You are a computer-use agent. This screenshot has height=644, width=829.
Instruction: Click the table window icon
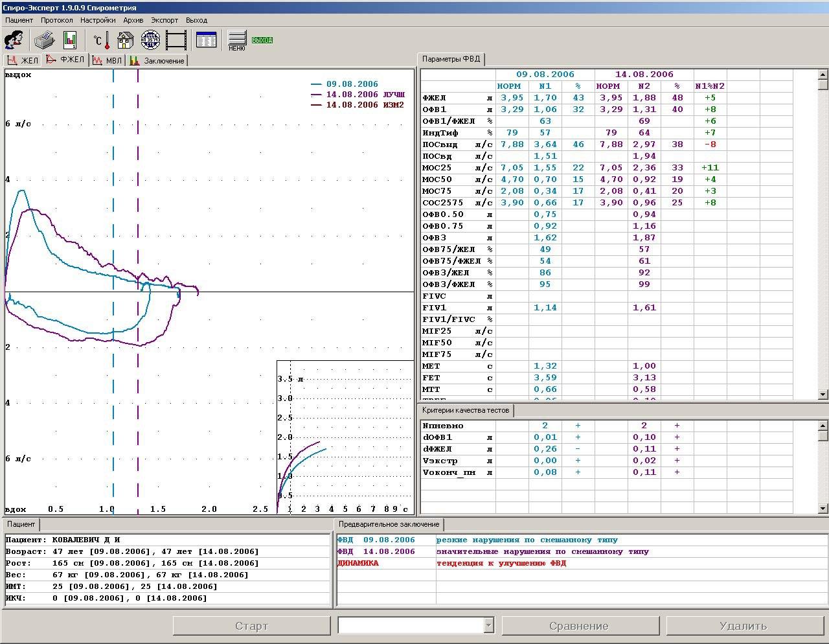[x=206, y=40]
